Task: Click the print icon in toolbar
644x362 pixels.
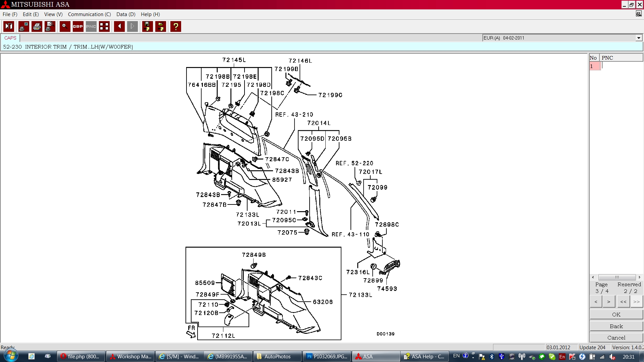Action: (x=37, y=26)
